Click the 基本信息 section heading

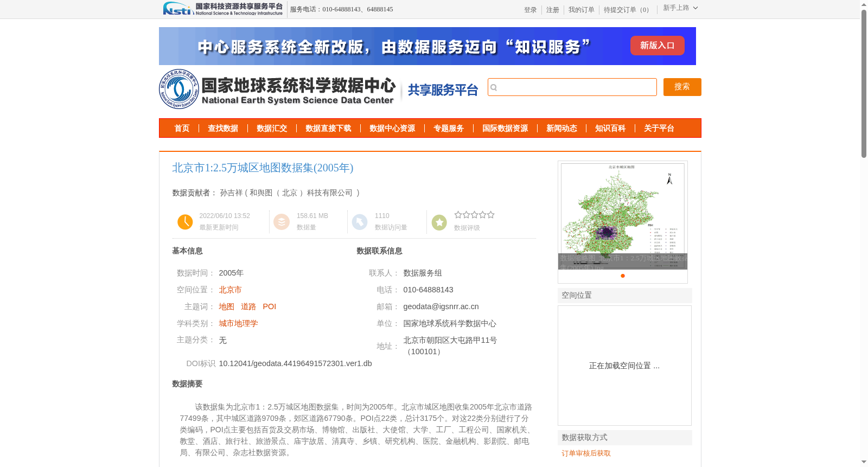click(x=187, y=251)
